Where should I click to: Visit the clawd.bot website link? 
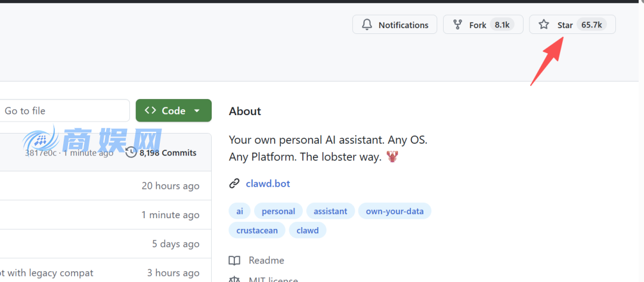click(268, 184)
